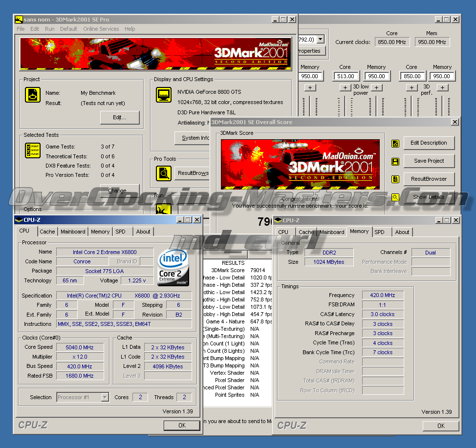476x448 pixels.
Task: Click the Current clocks Core 850.00 MHz field
Action: point(392,42)
